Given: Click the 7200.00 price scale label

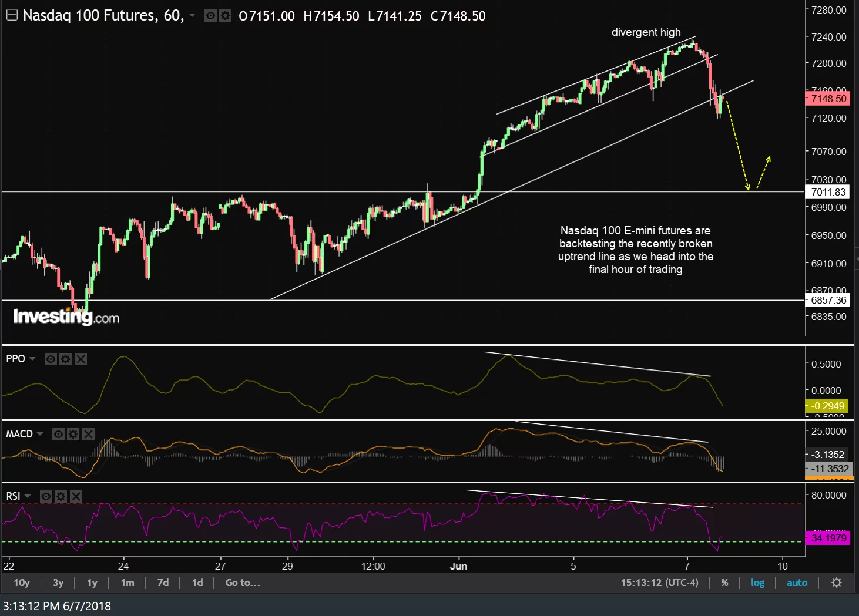Looking at the screenshot, I should tap(828, 63).
